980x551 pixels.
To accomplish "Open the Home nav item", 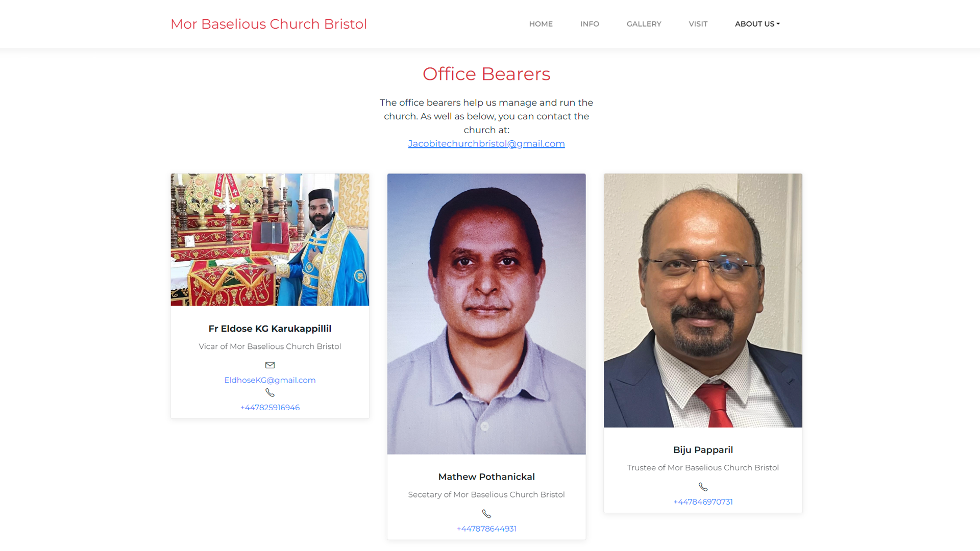I will click(541, 24).
